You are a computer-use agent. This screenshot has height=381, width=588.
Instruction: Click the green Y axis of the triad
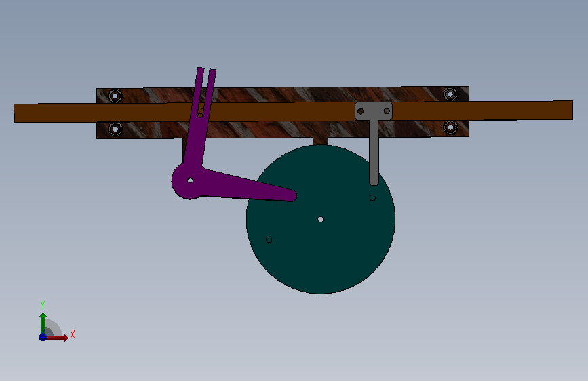click(43, 322)
